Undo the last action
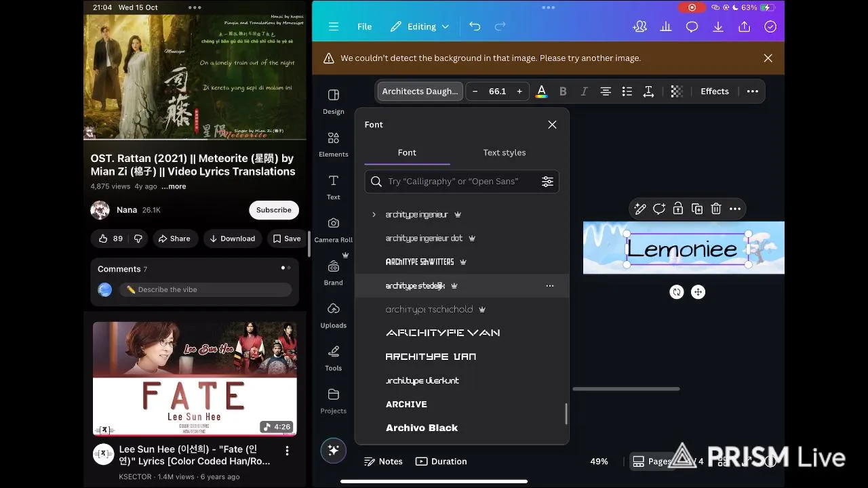 [475, 26]
